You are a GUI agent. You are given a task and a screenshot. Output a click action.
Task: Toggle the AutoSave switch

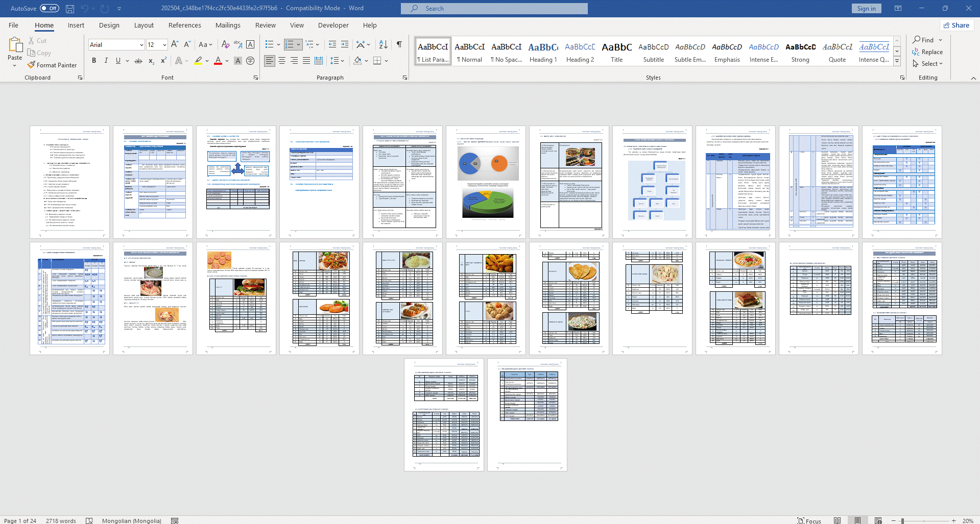pyautogui.click(x=50, y=9)
